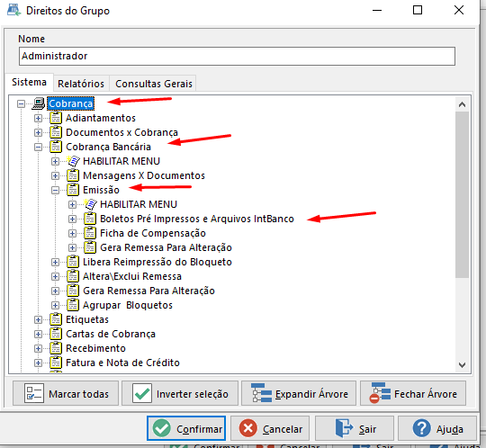Click the Direitos do Grupo title bar icon
486x448 pixels.
click(x=13, y=10)
